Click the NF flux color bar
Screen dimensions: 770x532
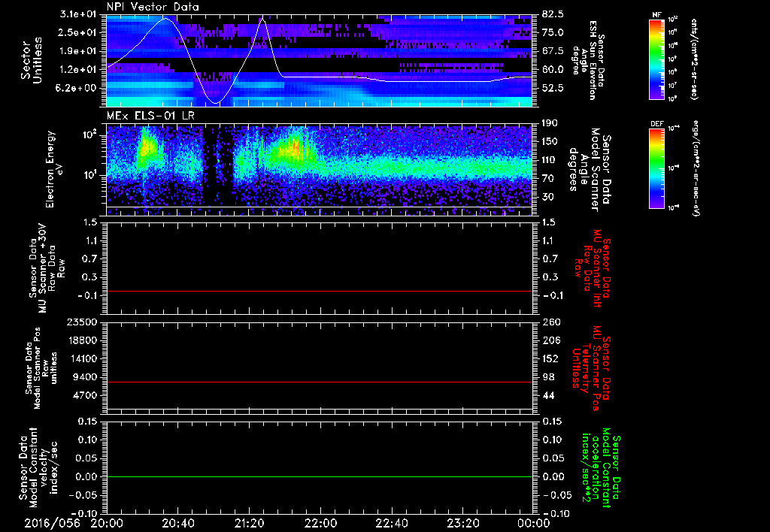(x=657, y=59)
